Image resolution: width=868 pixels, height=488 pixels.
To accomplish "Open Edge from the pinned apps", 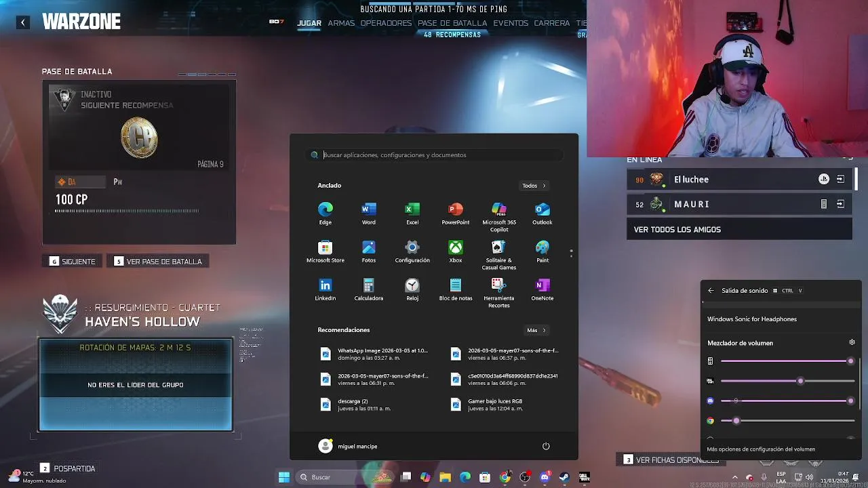I will pos(325,213).
